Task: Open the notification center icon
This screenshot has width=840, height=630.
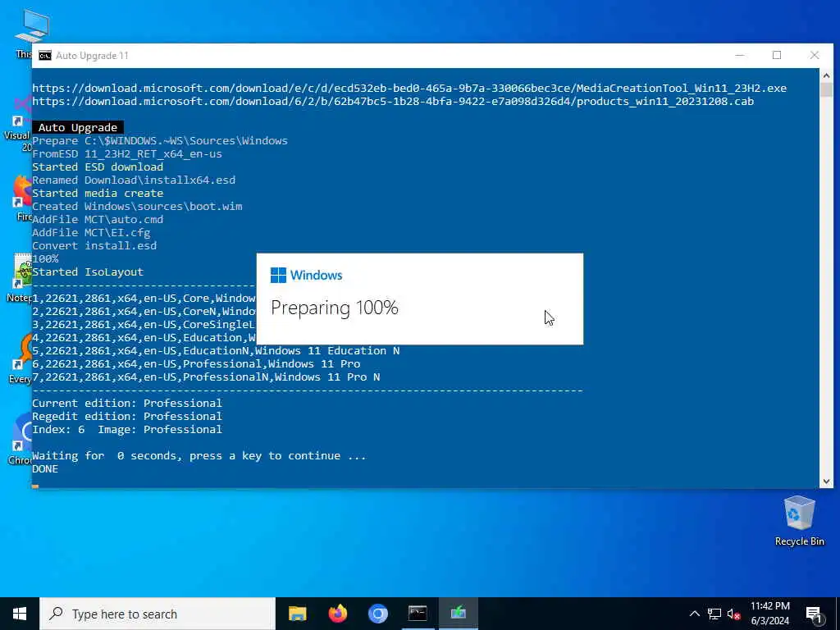Action: coord(814,614)
